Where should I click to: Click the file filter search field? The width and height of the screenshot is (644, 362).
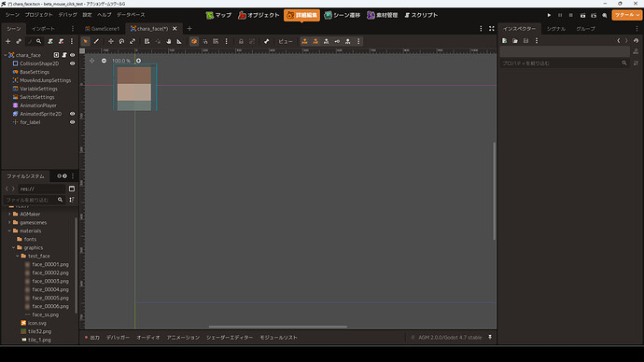click(x=35, y=200)
